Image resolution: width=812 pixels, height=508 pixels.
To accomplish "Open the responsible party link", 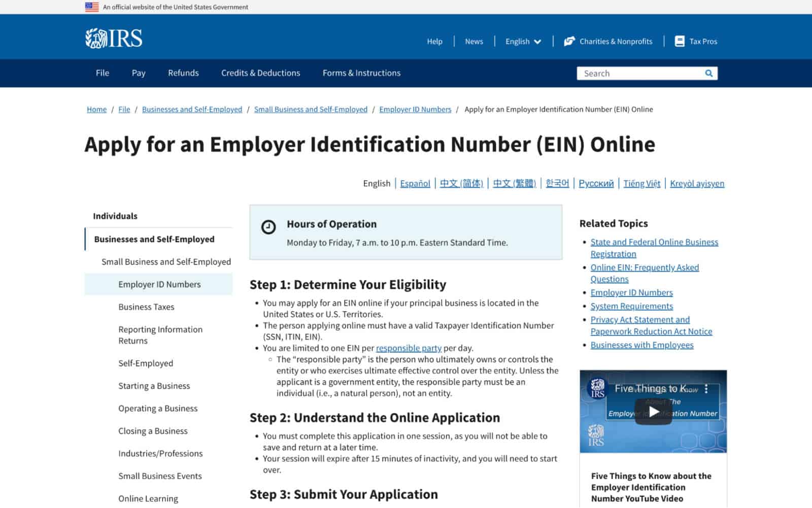I will coord(409,348).
